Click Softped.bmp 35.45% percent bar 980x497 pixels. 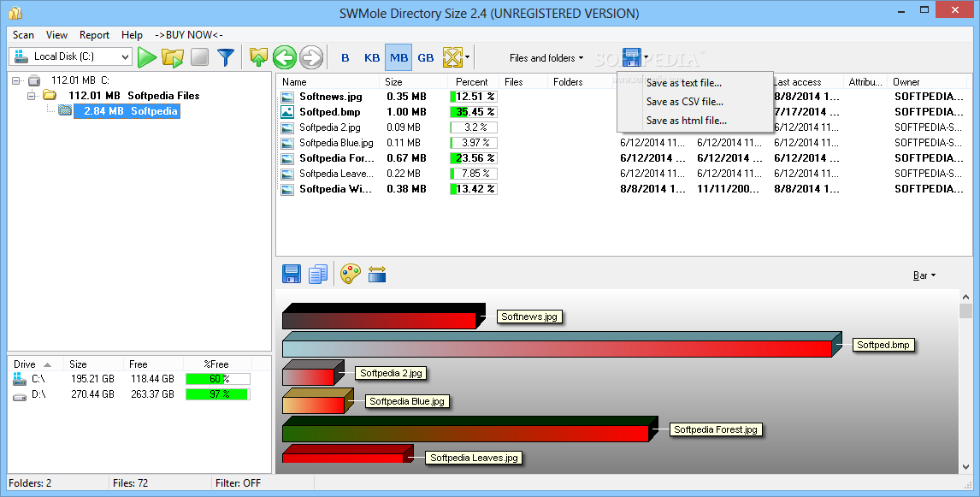[474, 112]
